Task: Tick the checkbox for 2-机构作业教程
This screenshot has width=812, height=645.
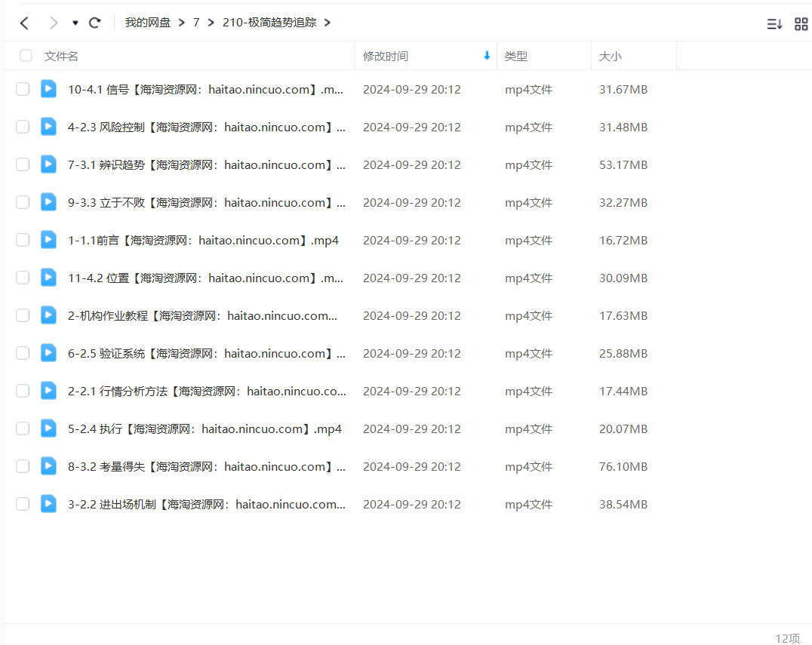Action: click(x=23, y=315)
